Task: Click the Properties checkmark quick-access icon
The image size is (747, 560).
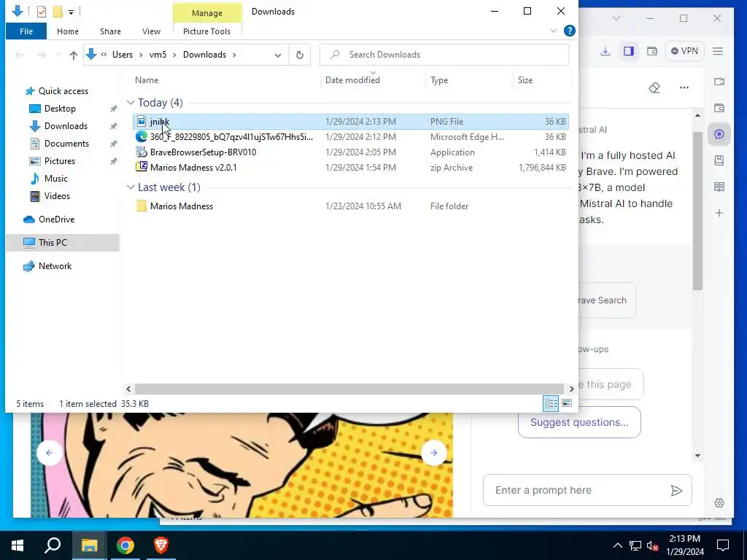Action: tap(42, 12)
